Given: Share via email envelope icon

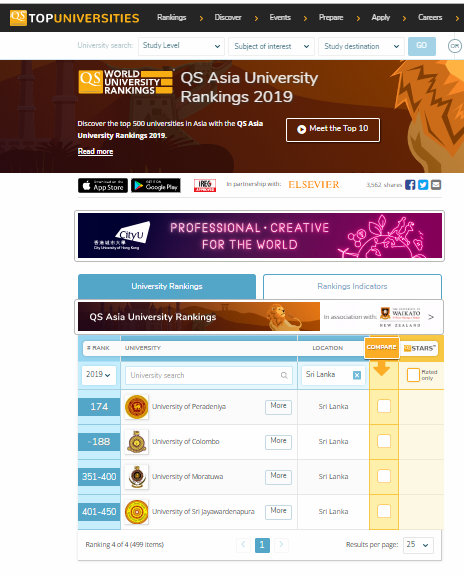Looking at the screenshot, I should [x=436, y=185].
